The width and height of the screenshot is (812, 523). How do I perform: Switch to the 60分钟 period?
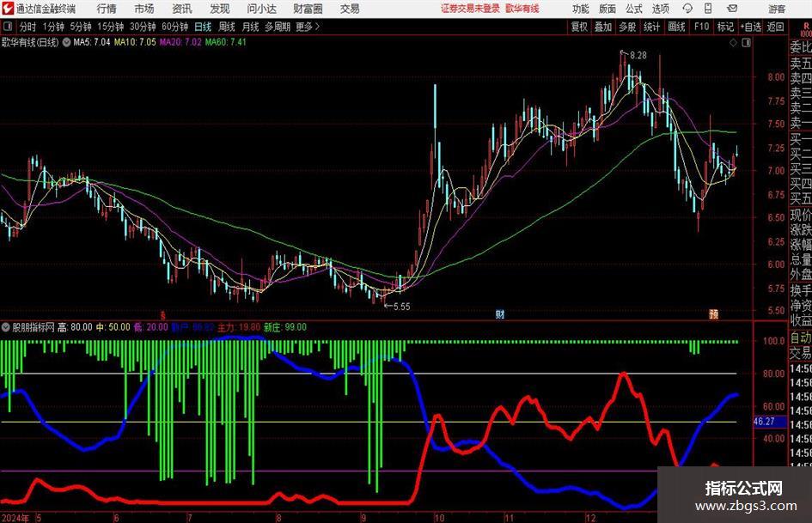pos(174,27)
